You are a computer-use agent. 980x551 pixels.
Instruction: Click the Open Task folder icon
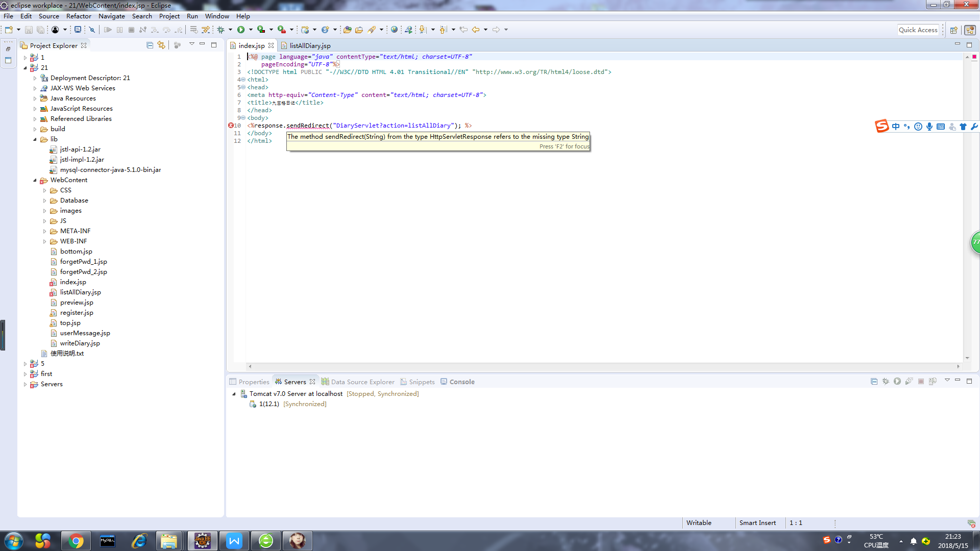point(359,30)
